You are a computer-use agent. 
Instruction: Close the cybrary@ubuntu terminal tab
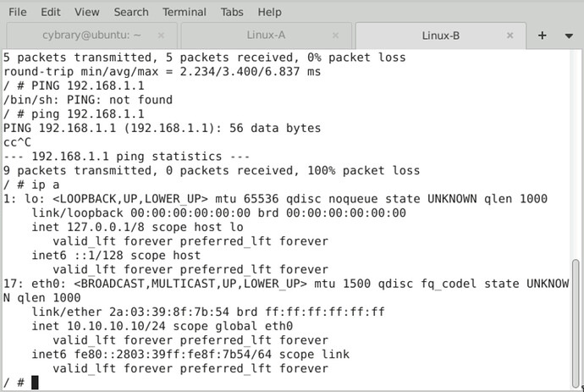[160, 36]
